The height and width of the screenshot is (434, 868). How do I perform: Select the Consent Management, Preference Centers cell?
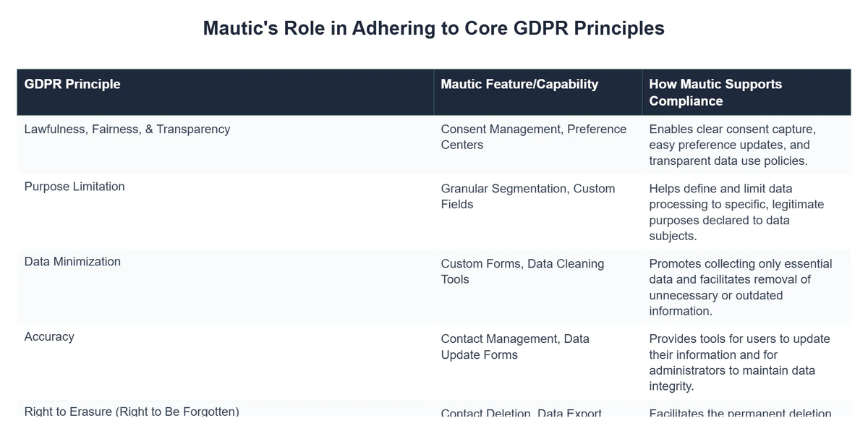(533, 137)
